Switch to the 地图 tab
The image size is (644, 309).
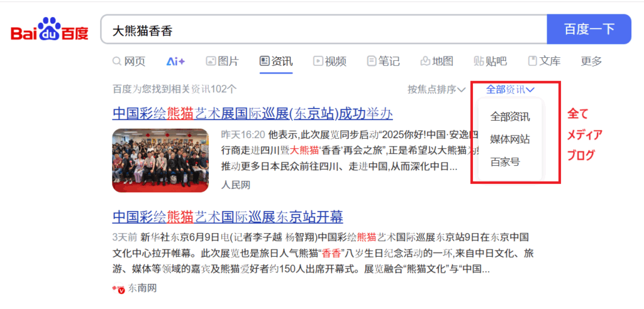[x=436, y=62]
